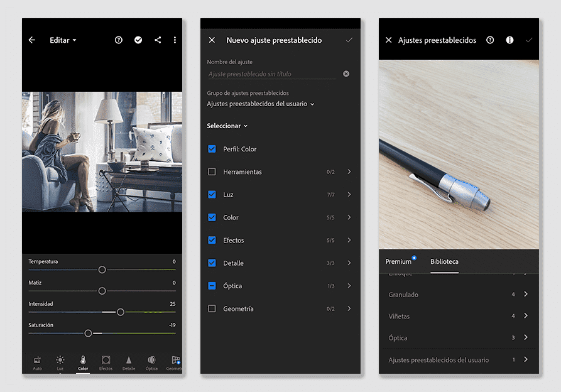
Task: Open the Granulado preset group
Action: click(459, 295)
